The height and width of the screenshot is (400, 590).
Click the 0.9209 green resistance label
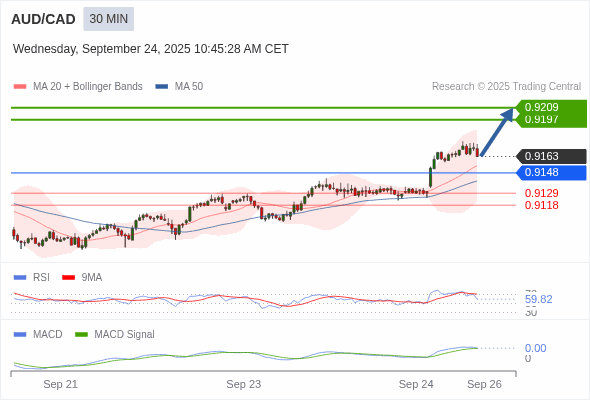541,107
